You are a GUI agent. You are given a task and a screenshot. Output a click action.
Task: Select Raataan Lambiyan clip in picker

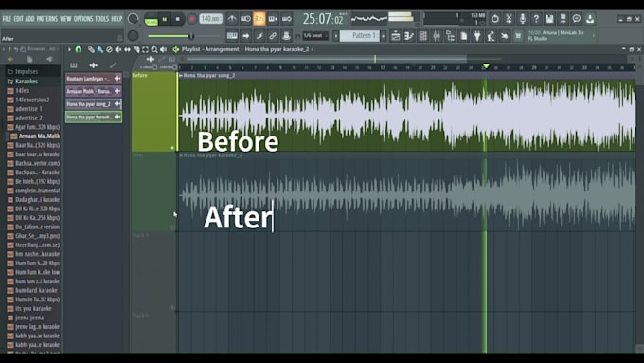tap(93, 78)
